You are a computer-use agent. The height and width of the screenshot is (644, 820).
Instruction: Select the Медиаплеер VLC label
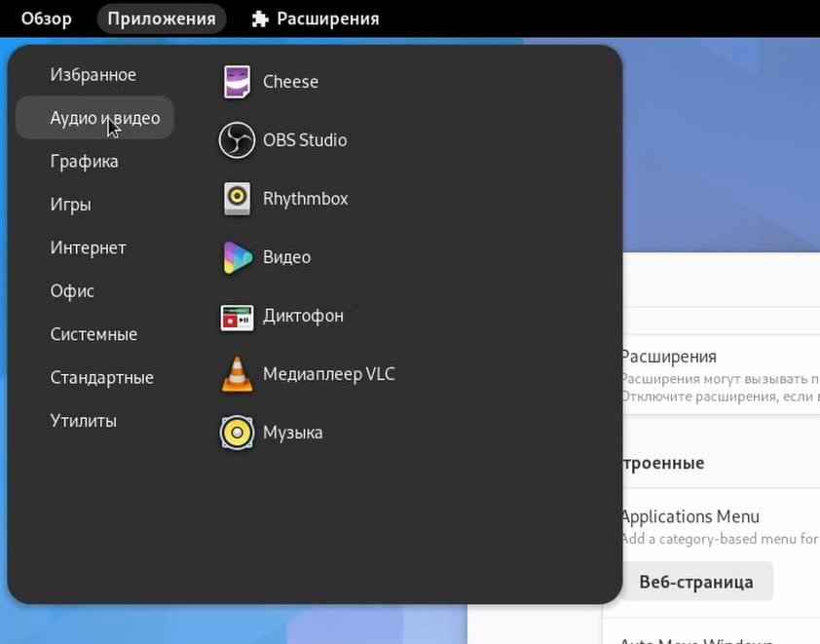coord(329,374)
